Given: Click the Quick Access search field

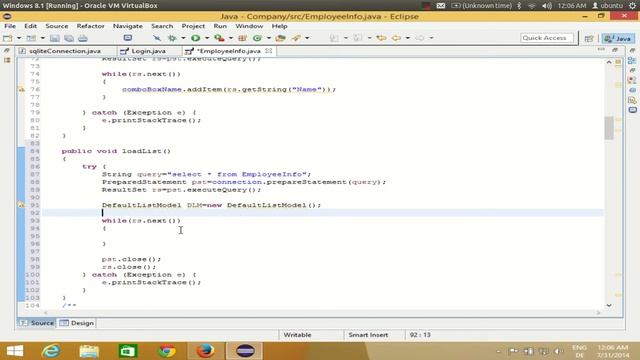Looking at the screenshot, I should (x=546, y=38).
